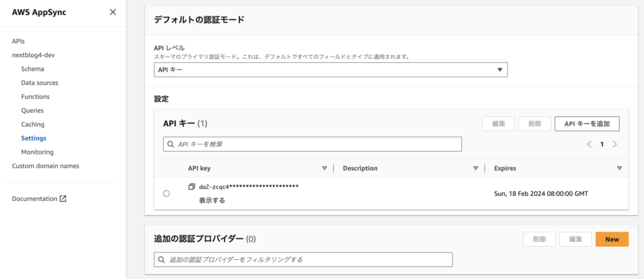Click the da2-zcqc4 masked key text
This screenshot has height=279, width=644.
pyautogui.click(x=248, y=187)
